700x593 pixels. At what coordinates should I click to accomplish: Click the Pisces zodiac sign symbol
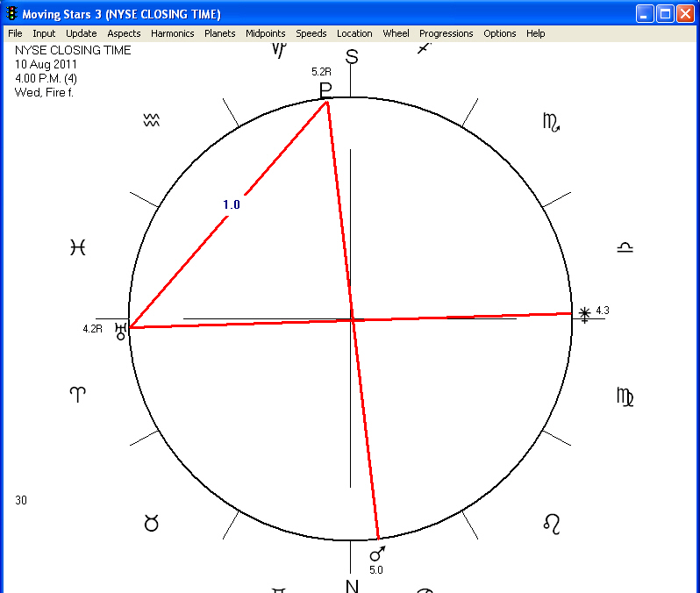click(78, 246)
